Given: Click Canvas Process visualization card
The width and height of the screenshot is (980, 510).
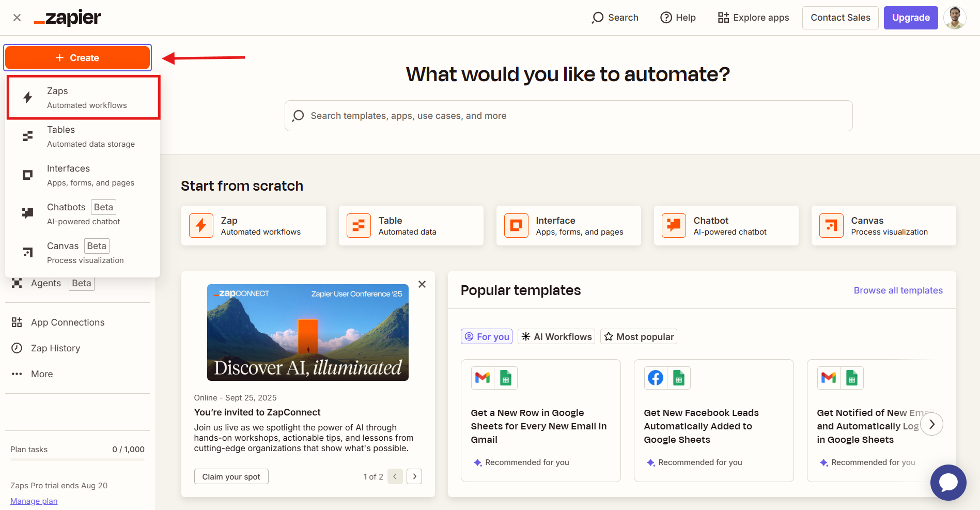Looking at the screenshot, I should [x=884, y=225].
